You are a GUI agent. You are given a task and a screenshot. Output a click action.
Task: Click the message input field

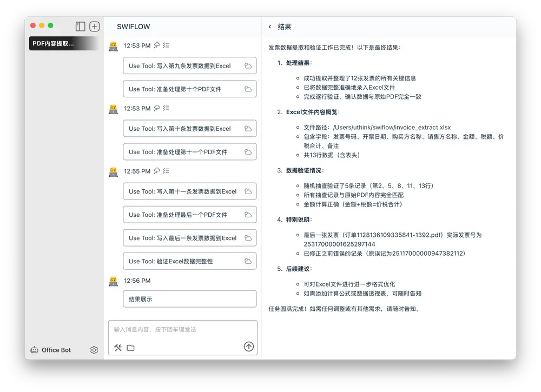pos(182,330)
